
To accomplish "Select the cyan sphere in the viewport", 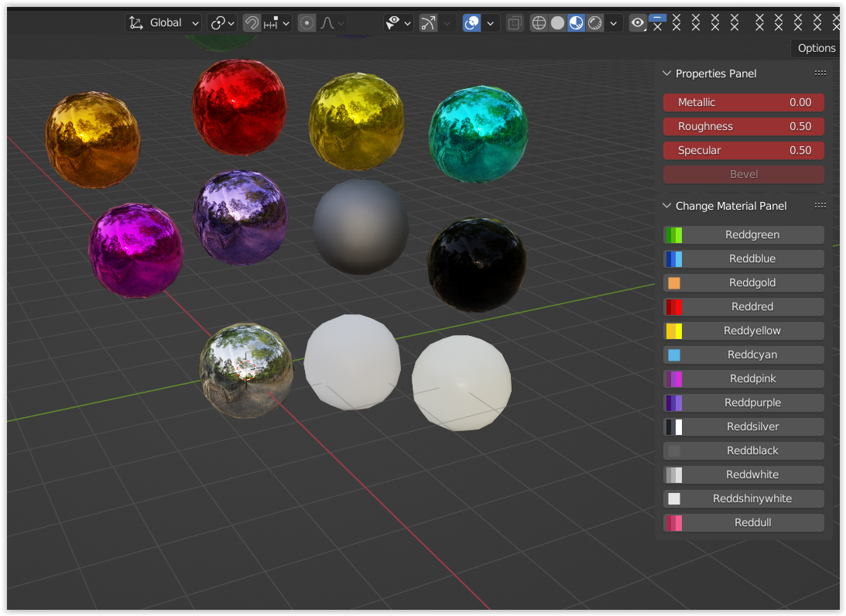I will click(x=478, y=134).
